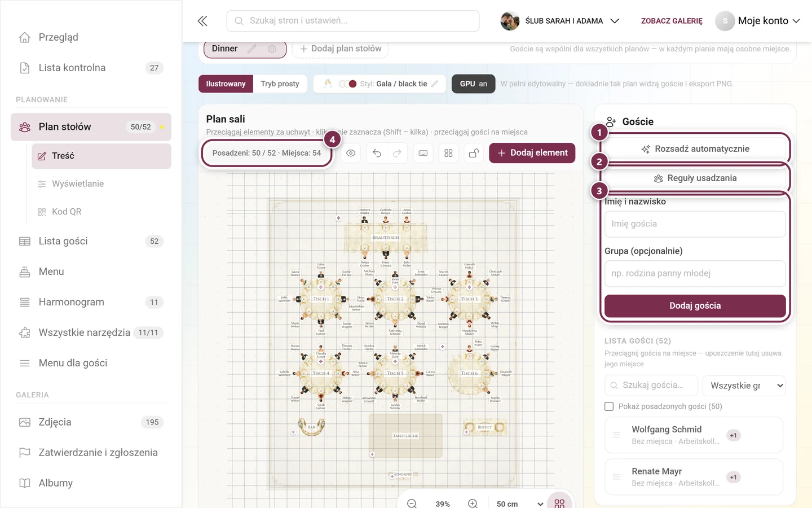Viewport: 812px width, 508px height.
Task: Click the 'Dodaj element' button
Action: [532, 153]
